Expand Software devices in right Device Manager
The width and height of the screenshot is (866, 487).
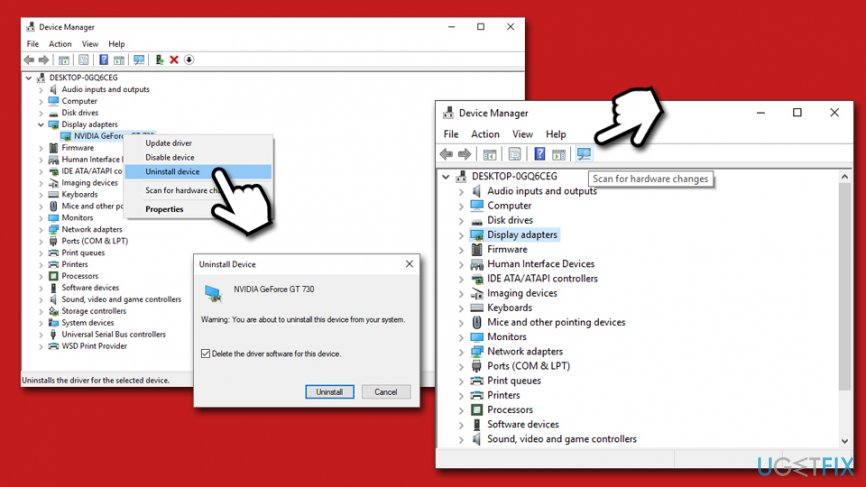pos(461,425)
